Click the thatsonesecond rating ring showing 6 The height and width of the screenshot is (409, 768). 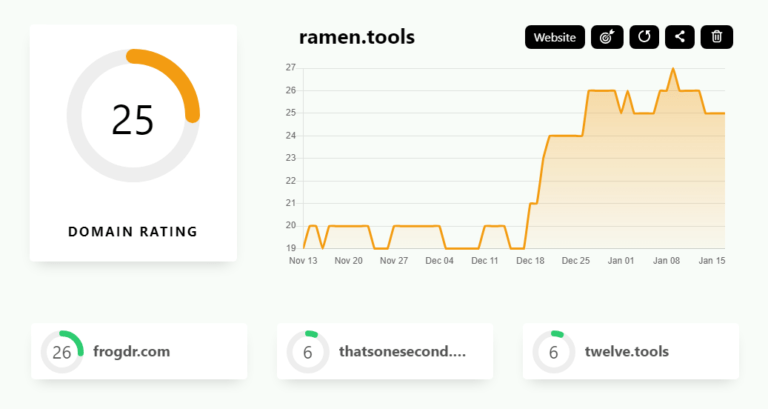pos(308,352)
